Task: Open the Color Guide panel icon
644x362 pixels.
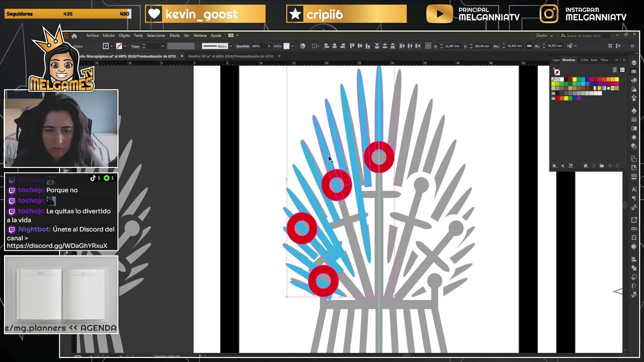Action: tap(634, 89)
